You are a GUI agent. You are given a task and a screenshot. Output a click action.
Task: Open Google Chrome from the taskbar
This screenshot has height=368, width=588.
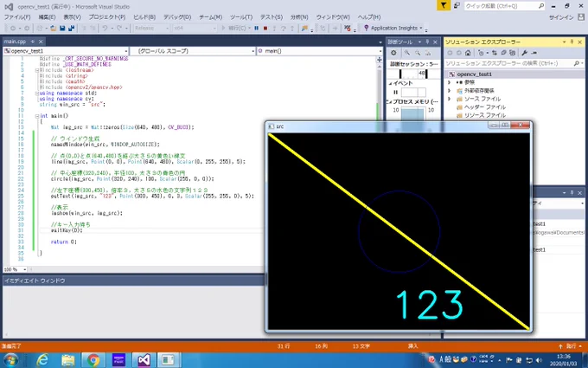point(93,360)
